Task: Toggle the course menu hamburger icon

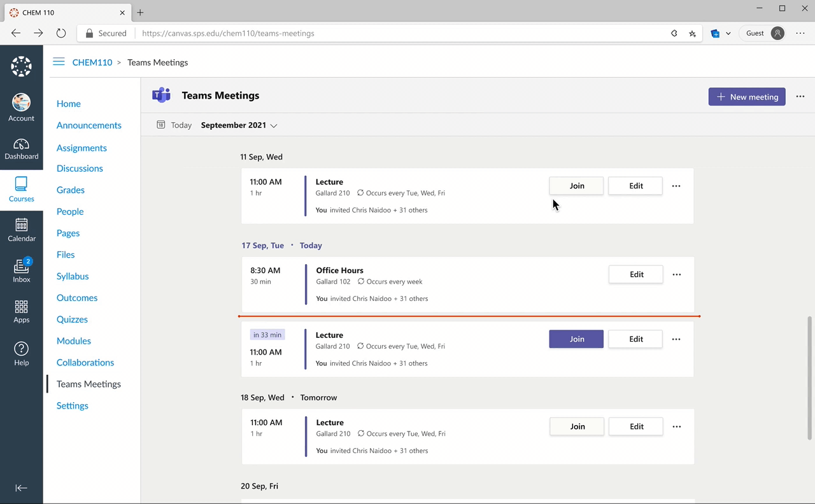Action: coord(59,62)
